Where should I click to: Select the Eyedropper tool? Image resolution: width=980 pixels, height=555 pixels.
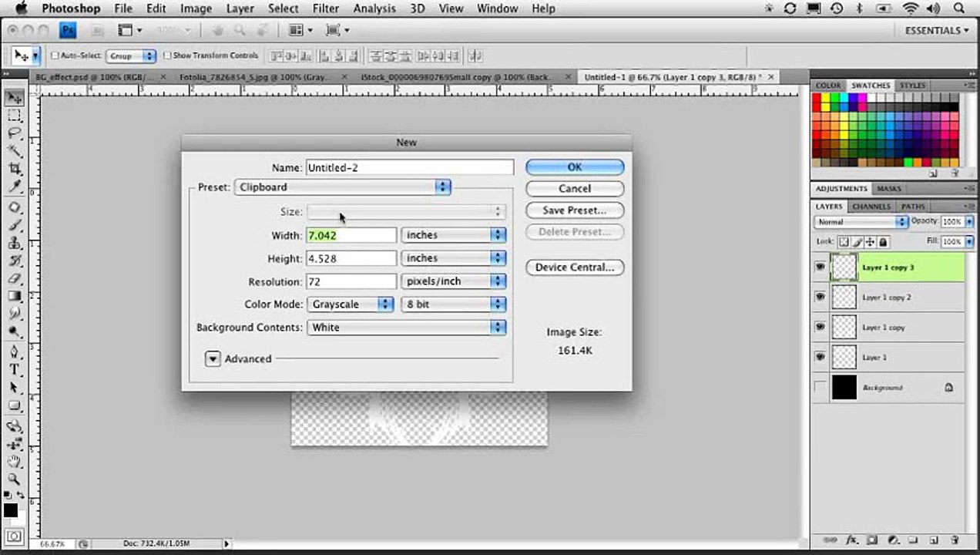(15, 187)
